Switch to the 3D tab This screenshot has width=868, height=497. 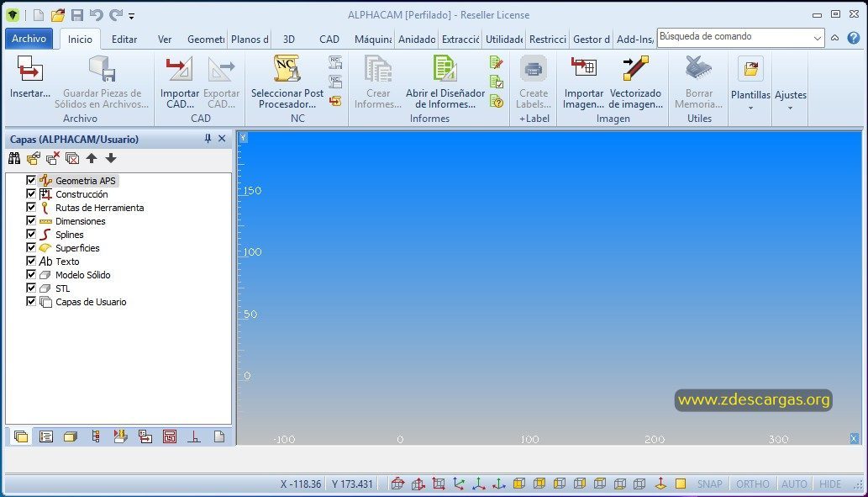[289, 40]
